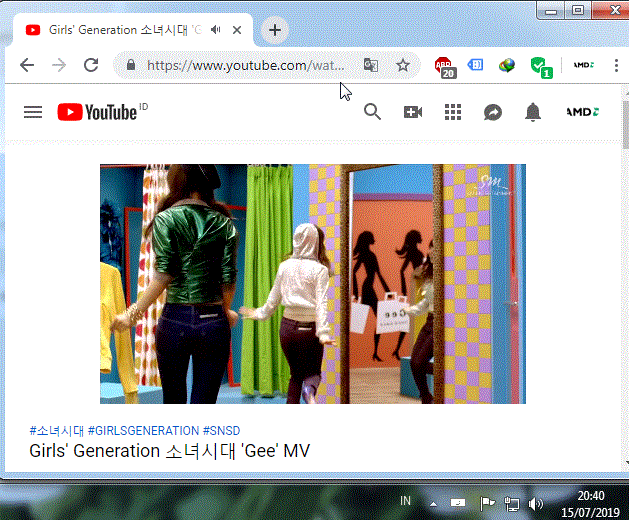Viewport: 629px width, 520px height.
Task: Close the Girls' Generation tab
Action: coord(237,30)
